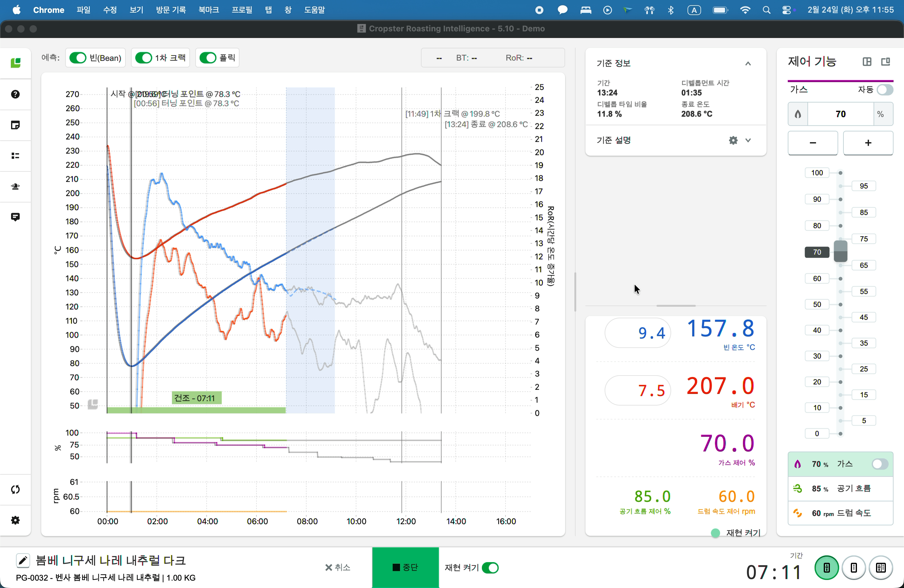Click the edit pencil icon beside roast name

click(x=23, y=560)
